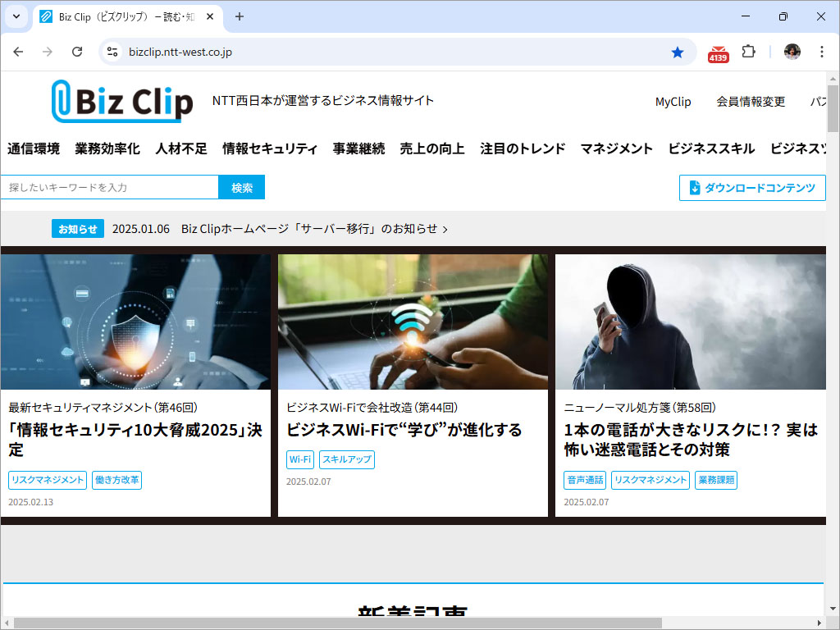Click the browser back arrow
840x630 pixels.
click(18, 52)
